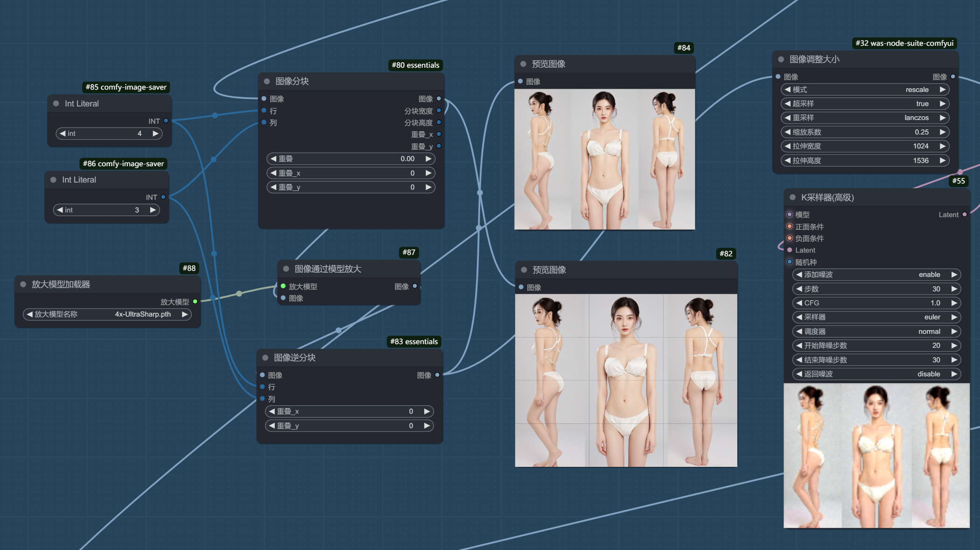Viewport: 980px width, 550px height.
Task: Click the INT output socket of node #86
Action: pyautogui.click(x=163, y=197)
